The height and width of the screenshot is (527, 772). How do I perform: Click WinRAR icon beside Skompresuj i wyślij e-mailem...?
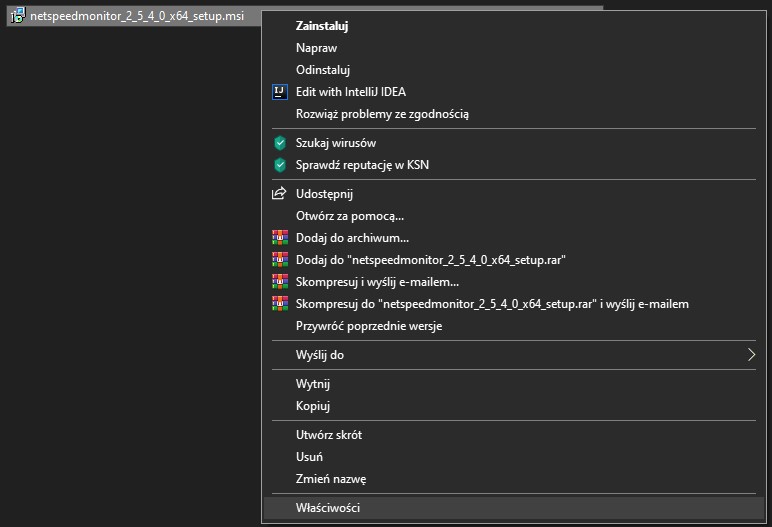280,282
